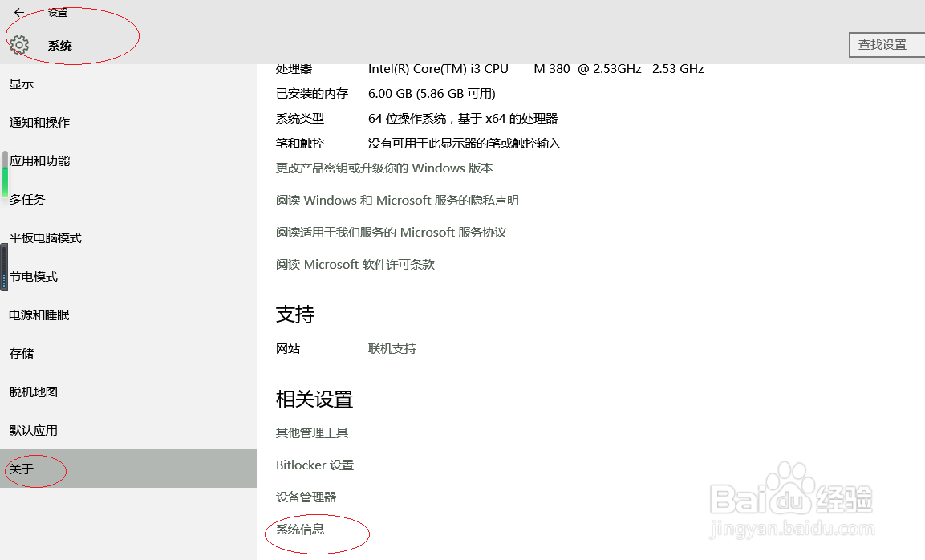Click the 系统类型 label
This screenshot has height=560, width=925.
(x=300, y=119)
